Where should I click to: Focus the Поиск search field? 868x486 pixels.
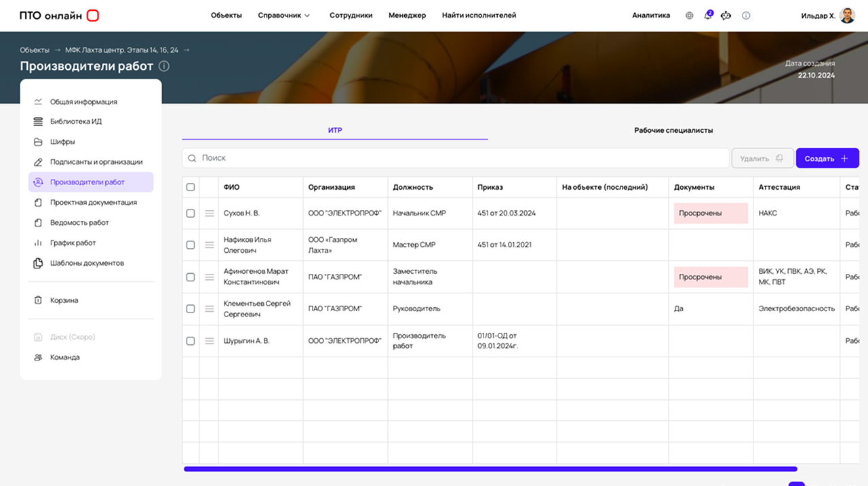tap(461, 158)
